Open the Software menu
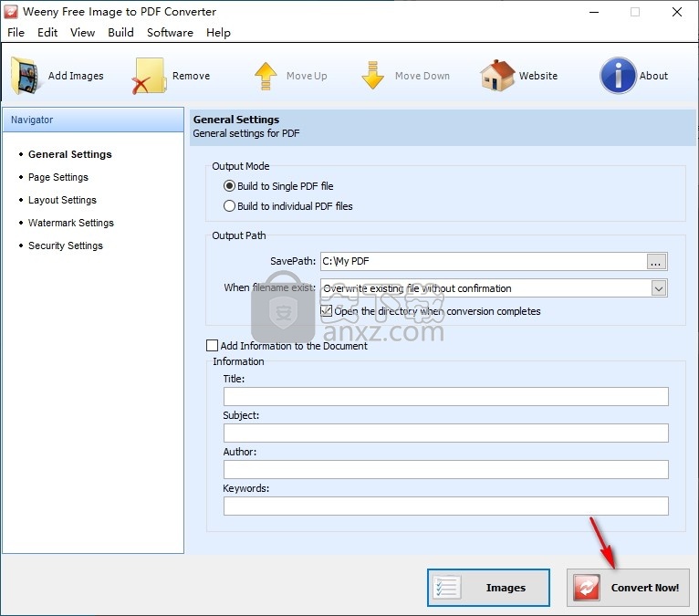 (x=170, y=33)
